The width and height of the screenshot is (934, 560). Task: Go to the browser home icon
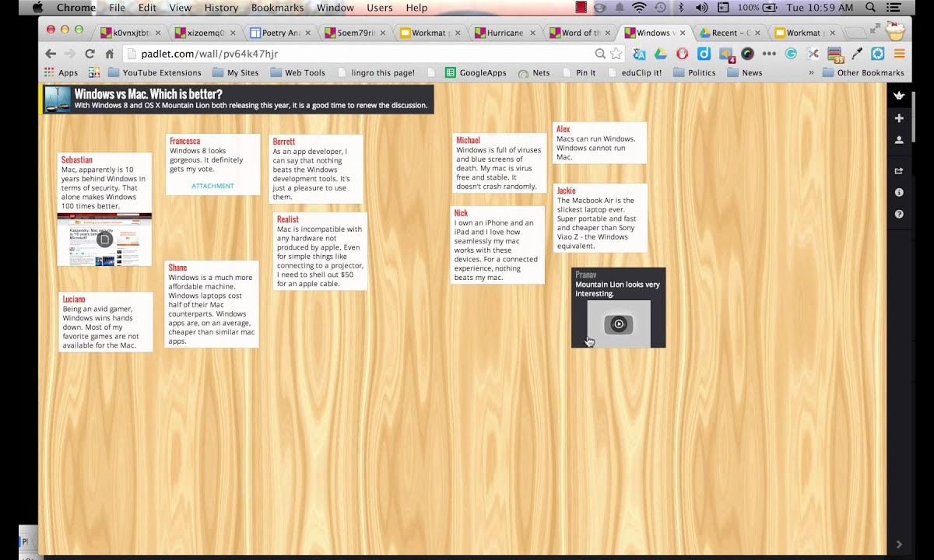109,54
